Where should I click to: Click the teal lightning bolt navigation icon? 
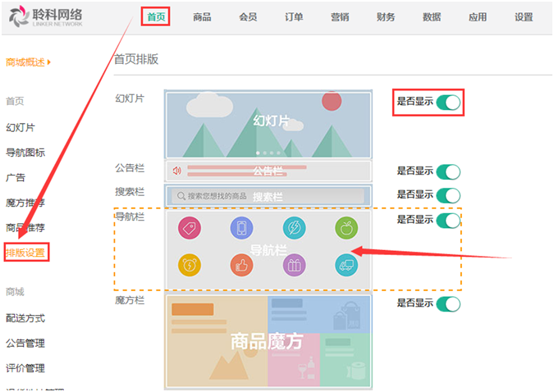coord(294,228)
